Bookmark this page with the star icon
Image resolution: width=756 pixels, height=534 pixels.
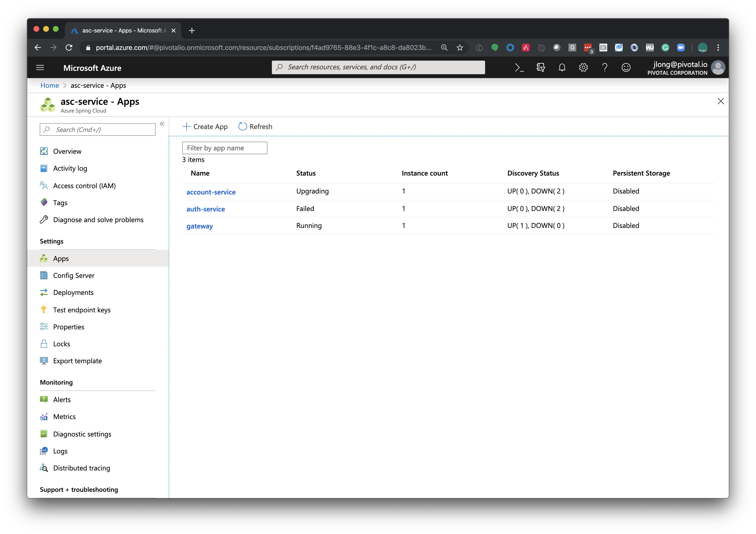pos(460,48)
